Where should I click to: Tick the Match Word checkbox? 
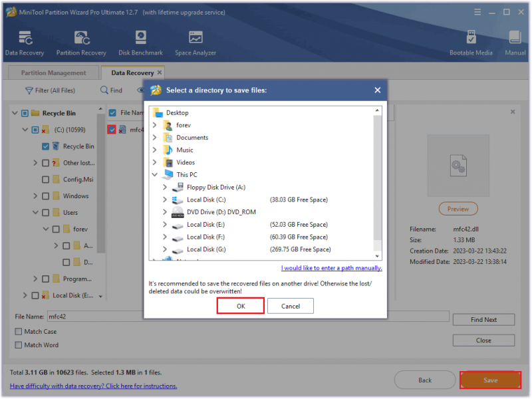click(19, 345)
